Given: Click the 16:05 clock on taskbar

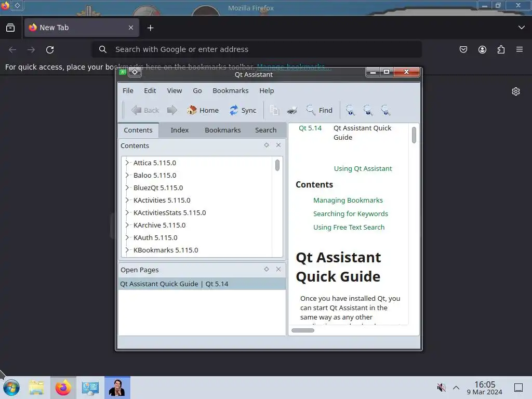Looking at the screenshot, I should (x=485, y=384).
